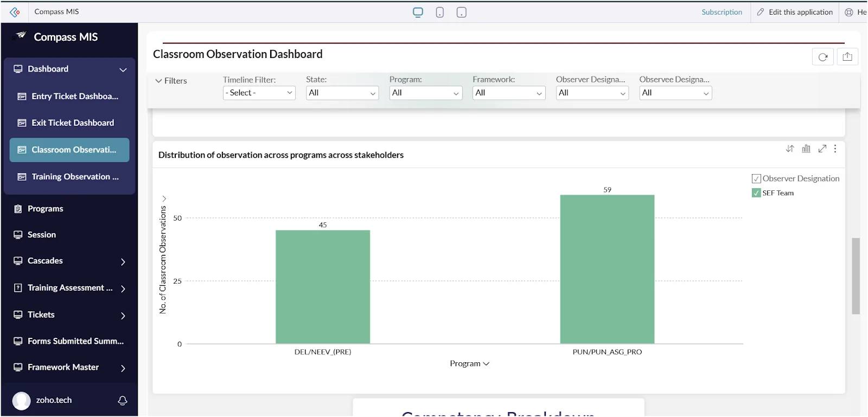Open the Timeline Filter dropdown
The image size is (868, 417).
(x=259, y=93)
